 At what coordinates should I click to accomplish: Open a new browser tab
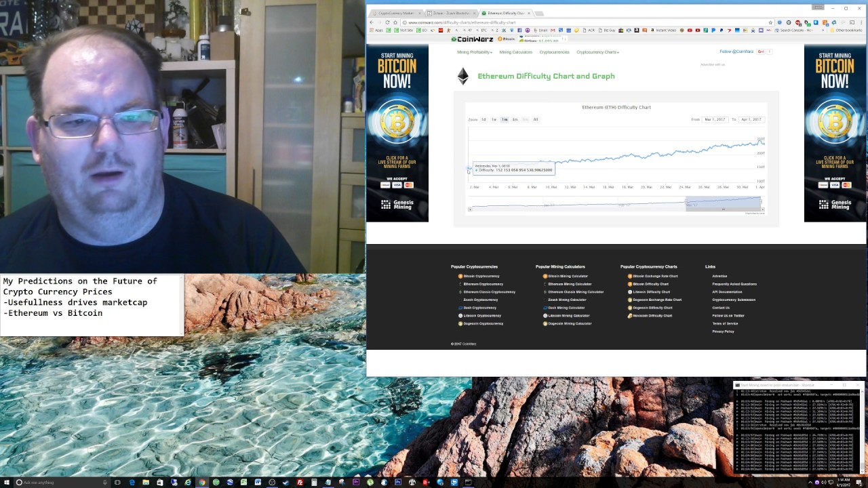(x=539, y=13)
